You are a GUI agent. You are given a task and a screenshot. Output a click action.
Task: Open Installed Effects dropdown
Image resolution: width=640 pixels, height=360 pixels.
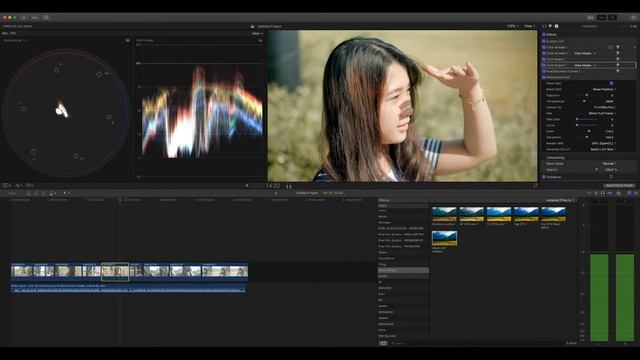[561, 200]
